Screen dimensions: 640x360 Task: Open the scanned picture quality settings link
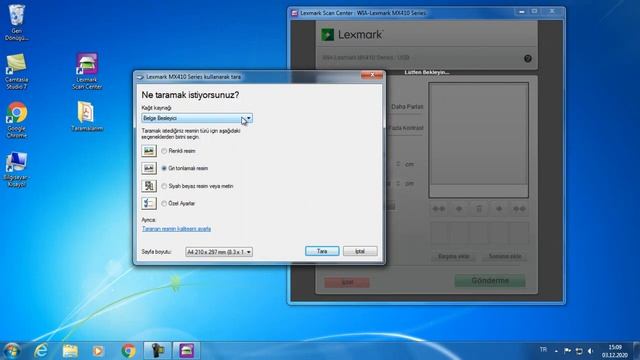pos(176,229)
